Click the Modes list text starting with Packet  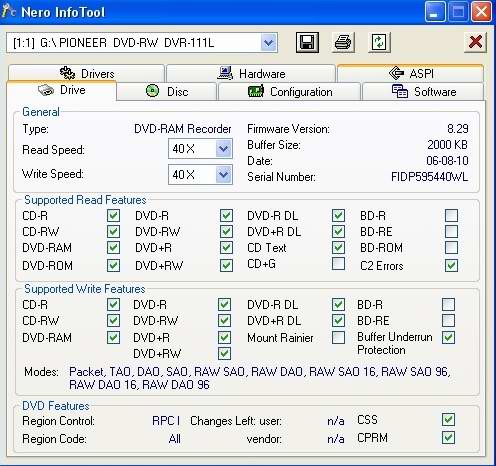coord(260,378)
